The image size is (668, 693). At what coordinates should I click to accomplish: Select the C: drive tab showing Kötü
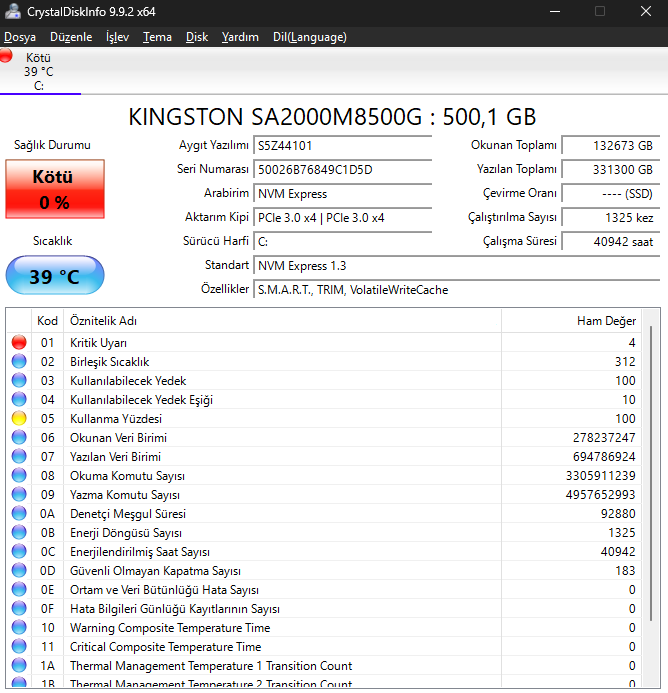39,71
